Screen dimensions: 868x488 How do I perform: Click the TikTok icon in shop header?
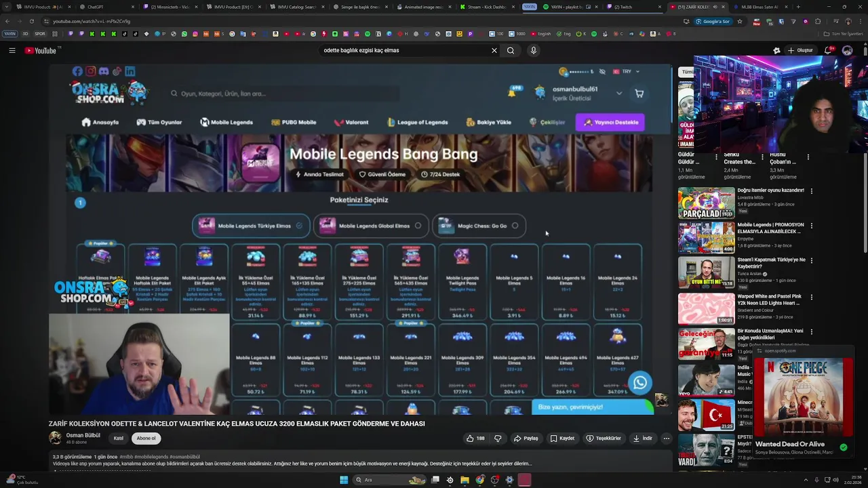pyautogui.click(x=117, y=71)
